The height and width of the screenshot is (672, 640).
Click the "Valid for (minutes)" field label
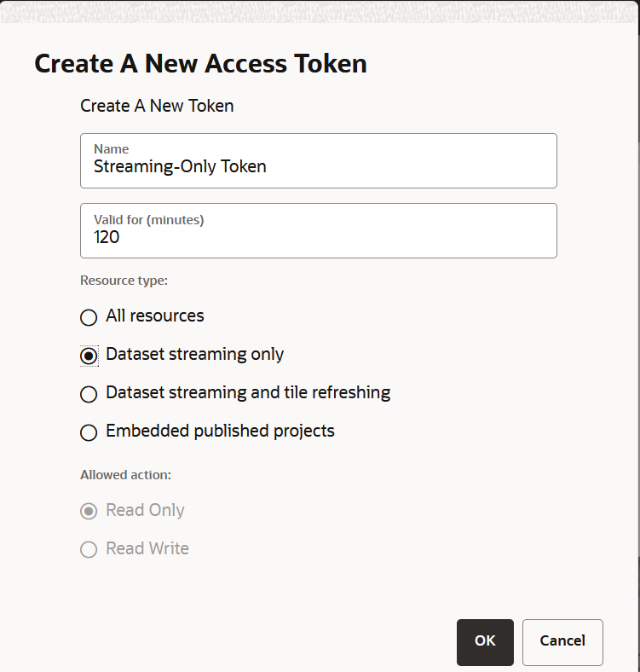(149, 220)
